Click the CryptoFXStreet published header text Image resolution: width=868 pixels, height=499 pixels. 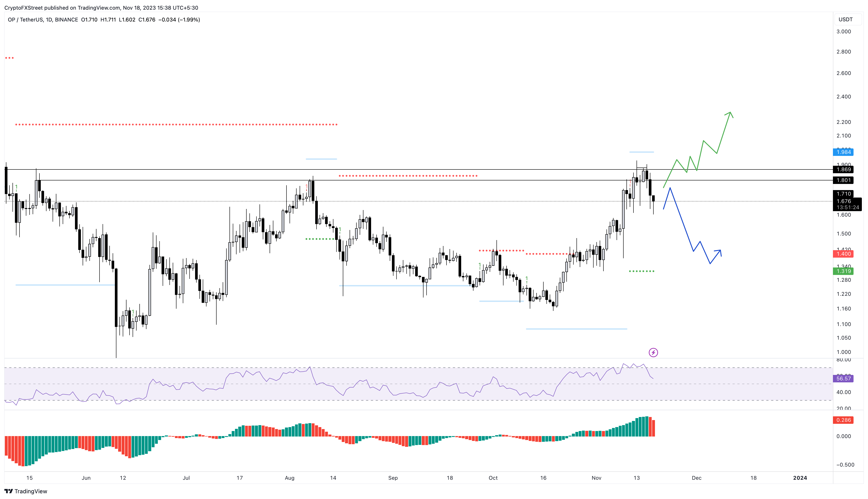101,7
